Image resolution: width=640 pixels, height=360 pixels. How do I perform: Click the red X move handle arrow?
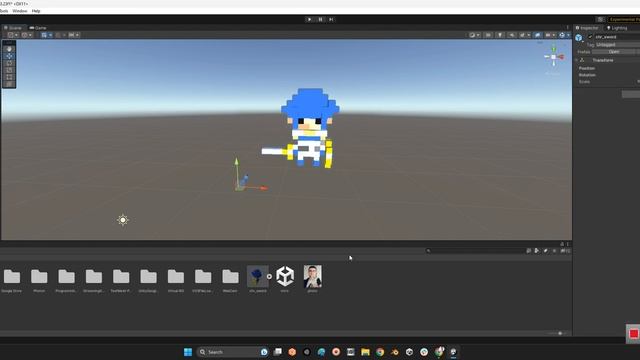tap(263, 188)
